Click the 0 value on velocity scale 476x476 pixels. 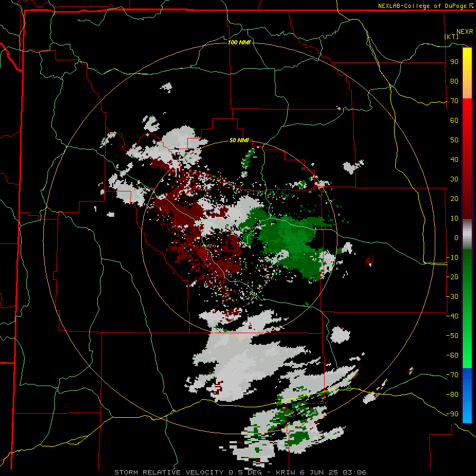coord(456,238)
